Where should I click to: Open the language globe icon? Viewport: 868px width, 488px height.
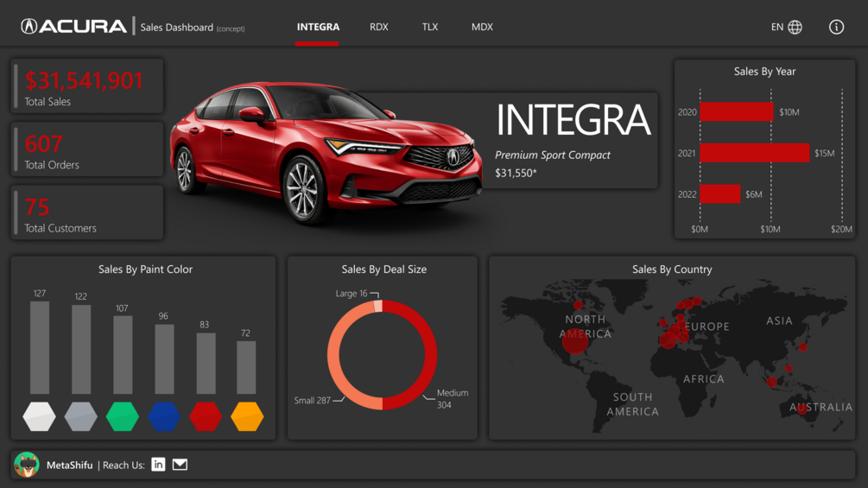coord(795,27)
